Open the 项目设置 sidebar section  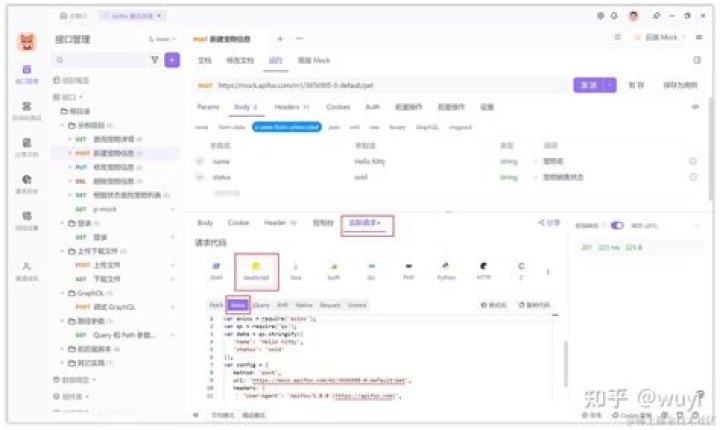click(27, 221)
